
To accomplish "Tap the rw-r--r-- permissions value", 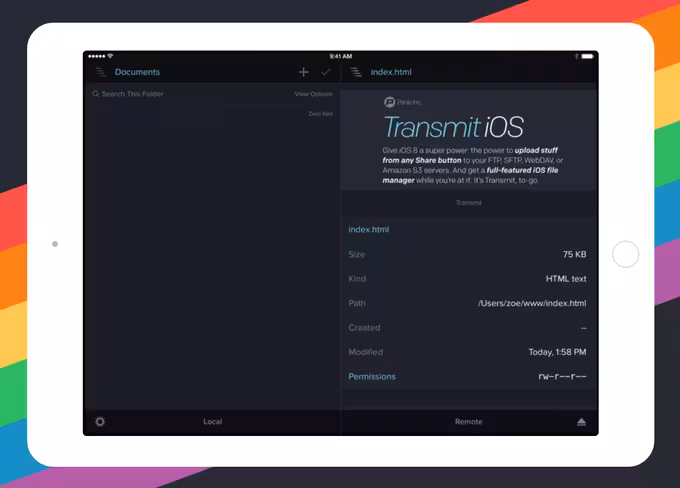I will pos(562,377).
